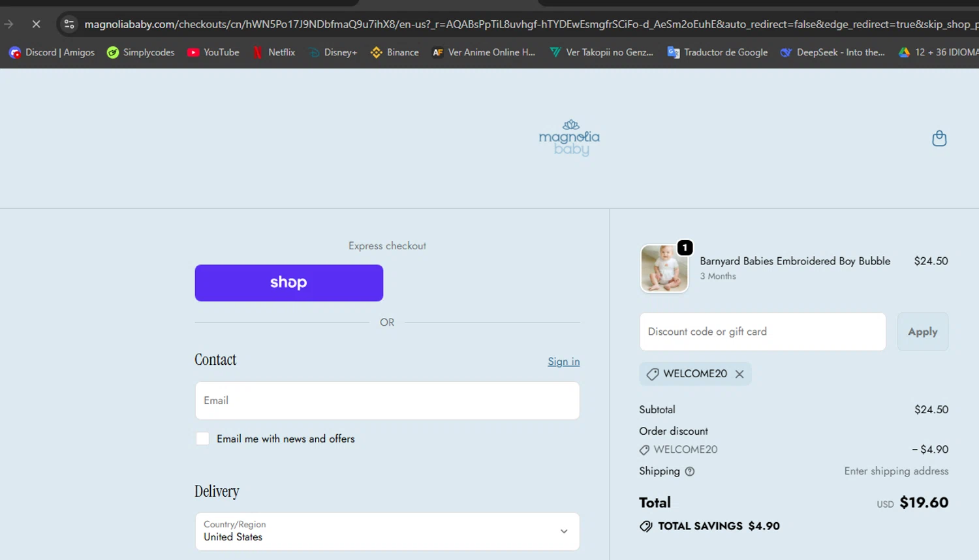The width and height of the screenshot is (979, 560).
Task: Click the browser forward arrow
Action: pos(9,24)
